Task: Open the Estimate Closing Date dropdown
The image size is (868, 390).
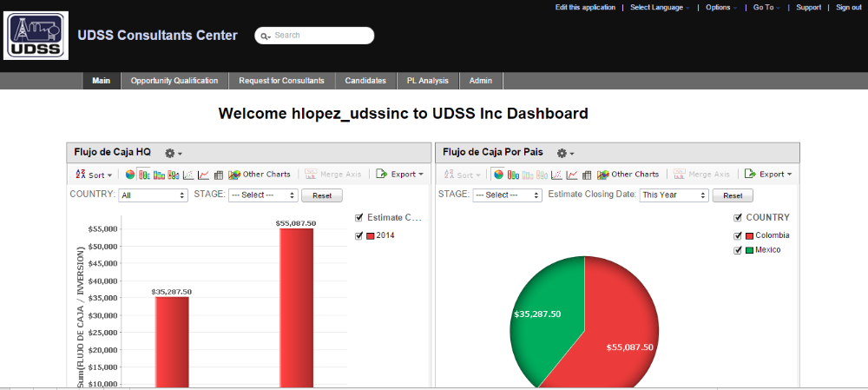Action: coord(674,195)
